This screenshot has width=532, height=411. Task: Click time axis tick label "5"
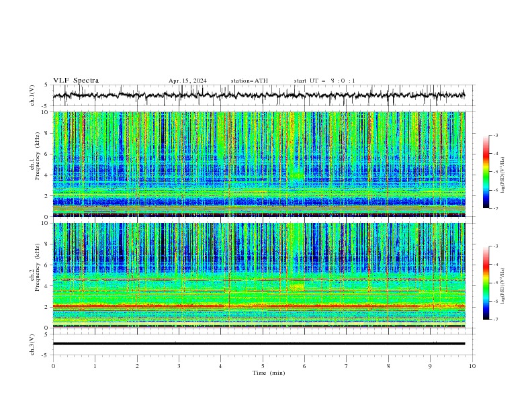263,366
